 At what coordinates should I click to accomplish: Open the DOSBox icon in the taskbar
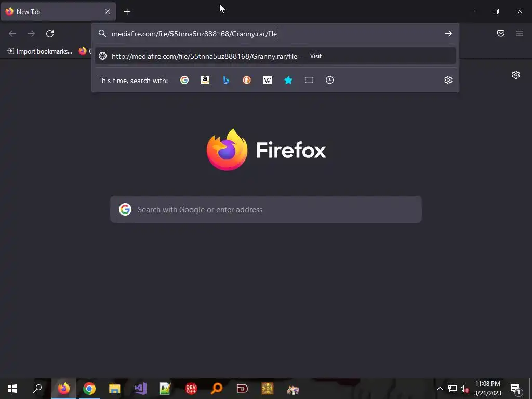point(268,389)
